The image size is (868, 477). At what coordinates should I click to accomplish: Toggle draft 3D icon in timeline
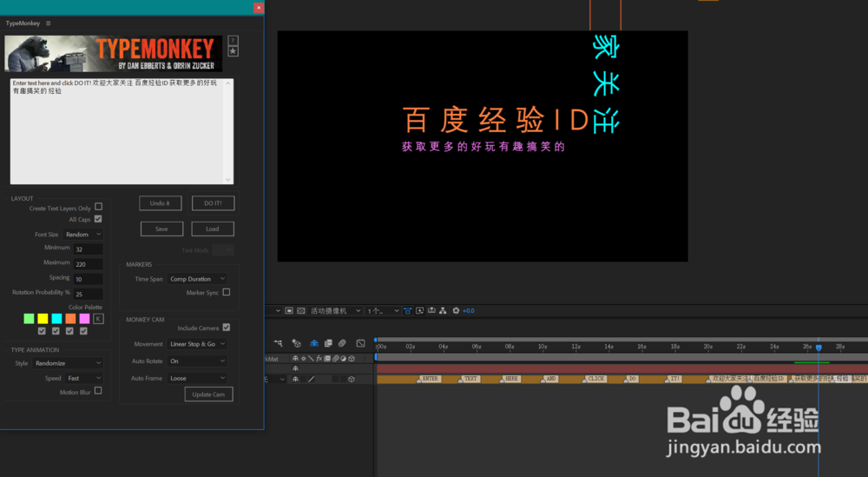[x=296, y=343]
